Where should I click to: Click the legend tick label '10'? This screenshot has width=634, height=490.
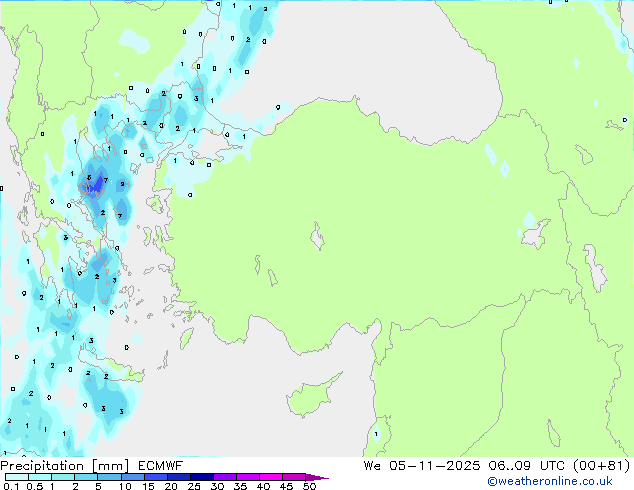click(125, 486)
